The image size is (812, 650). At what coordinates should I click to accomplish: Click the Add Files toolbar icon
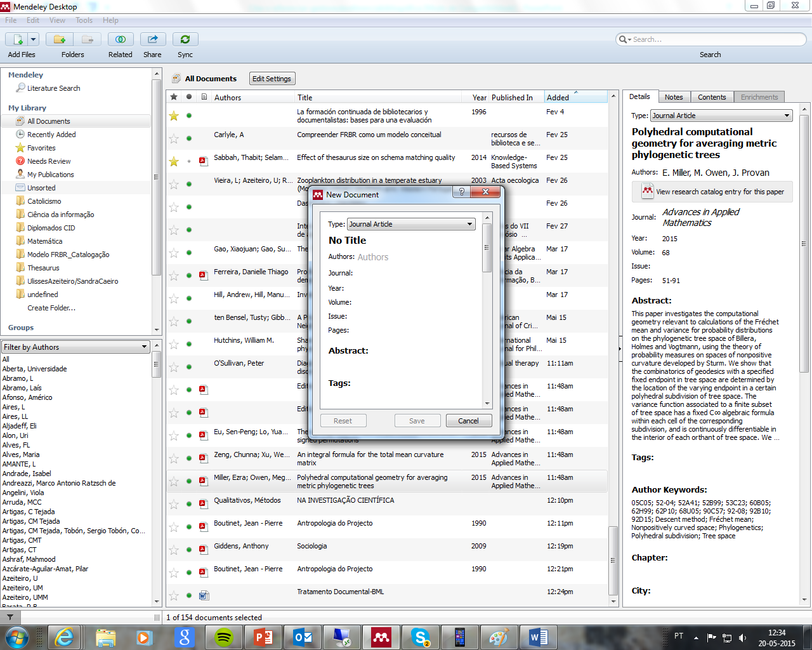pos(18,39)
